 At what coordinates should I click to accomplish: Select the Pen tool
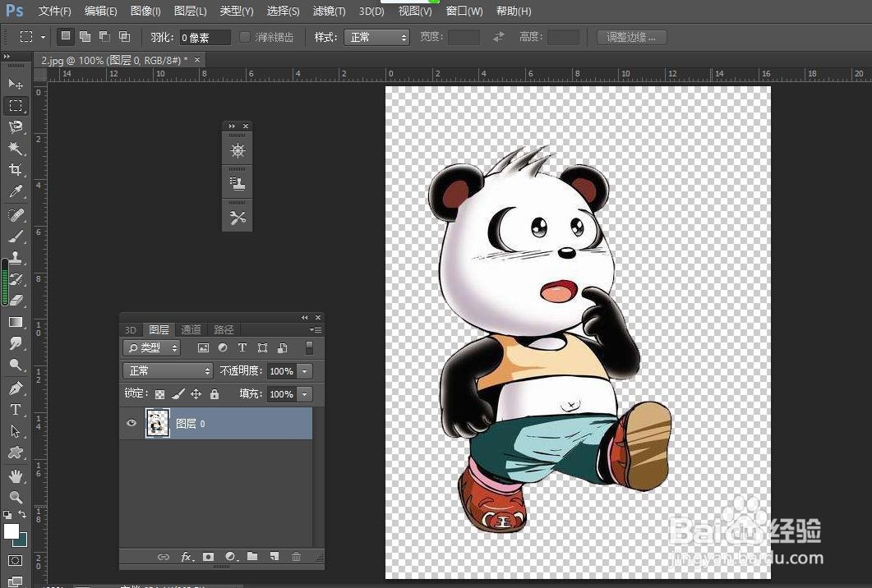tap(16, 388)
